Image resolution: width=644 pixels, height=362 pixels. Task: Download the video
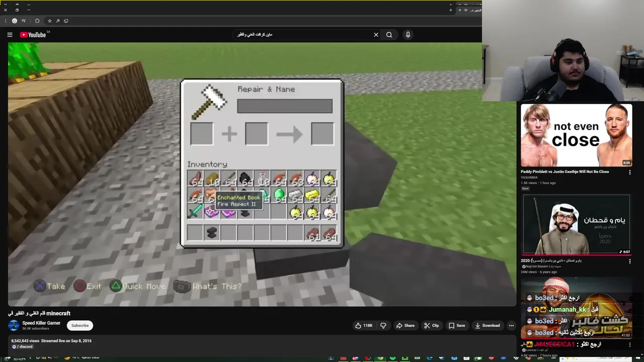pyautogui.click(x=487, y=325)
